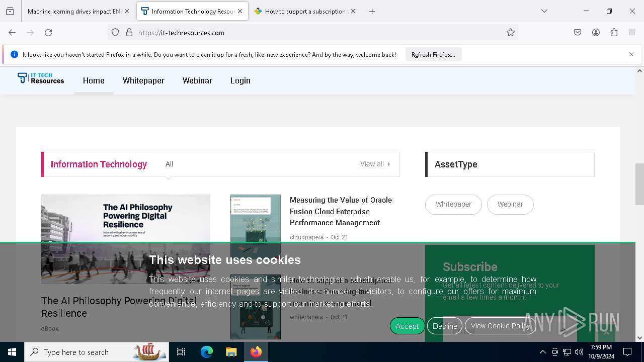Open the Extensions puzzle icon
The image size is (644, 362).
(614, 33)
